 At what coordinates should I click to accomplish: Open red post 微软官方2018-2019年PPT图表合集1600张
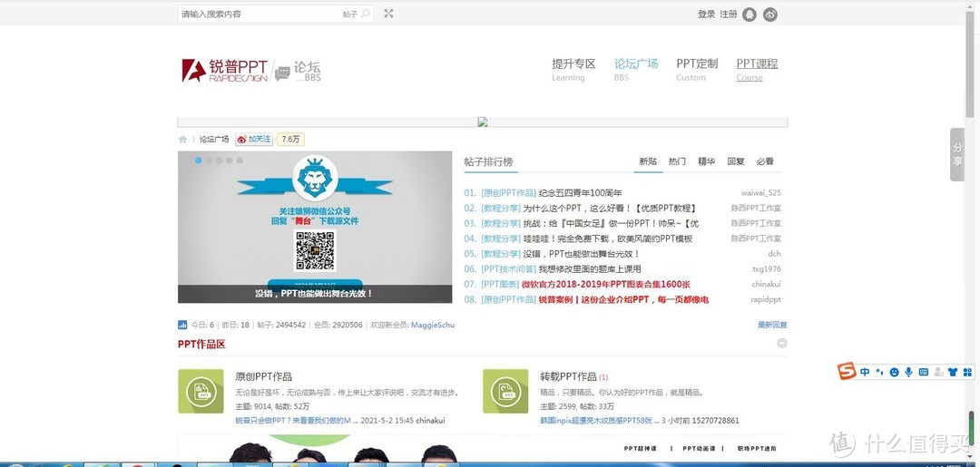click(605, 284)
